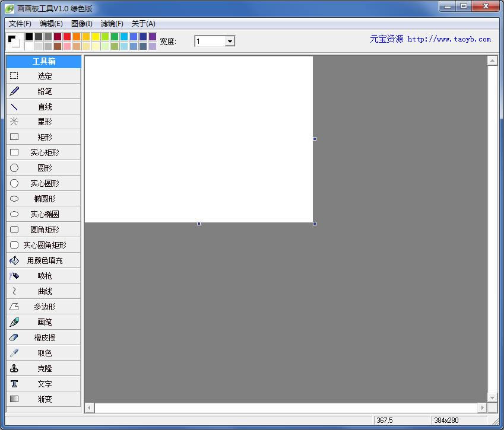Screen dimensions: 504x430
Task: Choose the Gradient (渐变) tool
Action: [x=44, y=399]
